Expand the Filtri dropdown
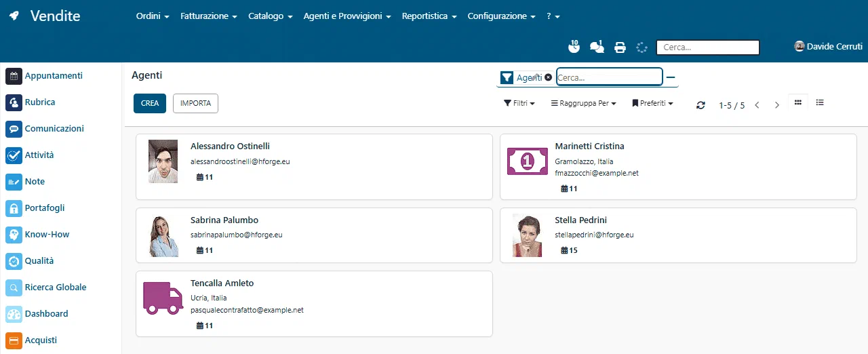 pos(519,104)
